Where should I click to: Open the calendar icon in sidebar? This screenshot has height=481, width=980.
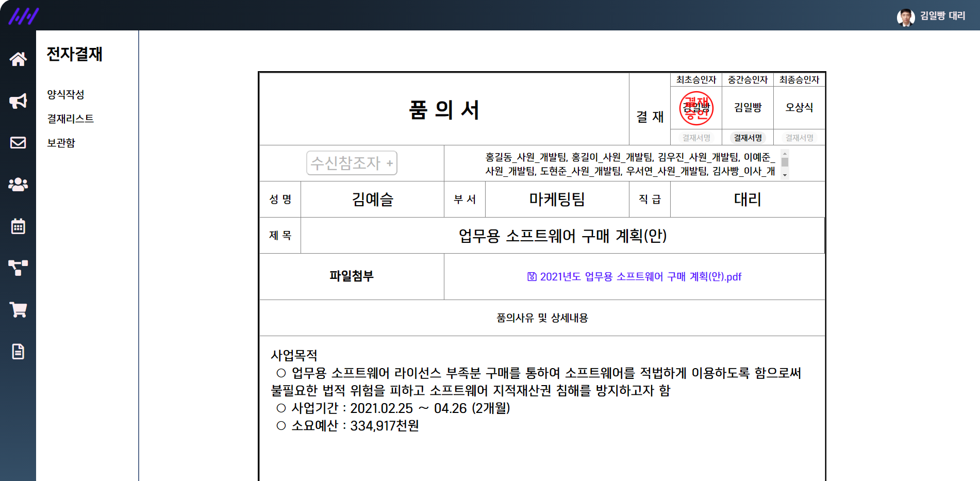(x=18, y=226)
